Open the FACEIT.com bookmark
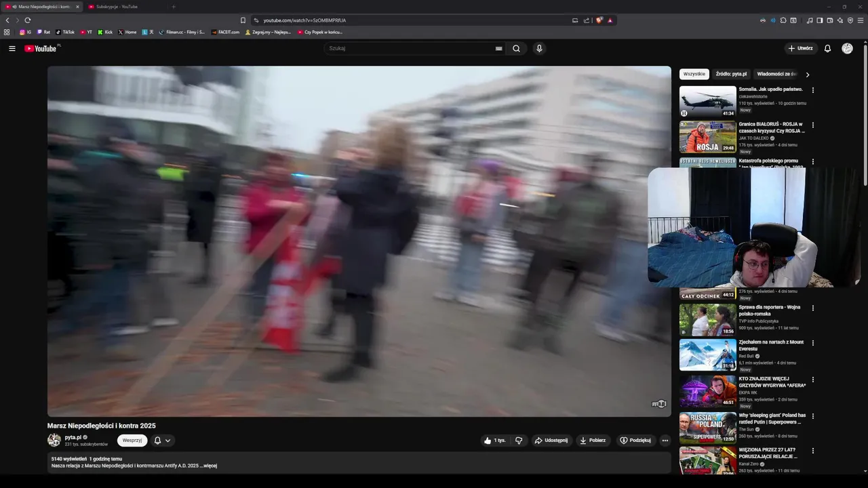The height and width of the screenshot is (488, 868). point(225,32)
